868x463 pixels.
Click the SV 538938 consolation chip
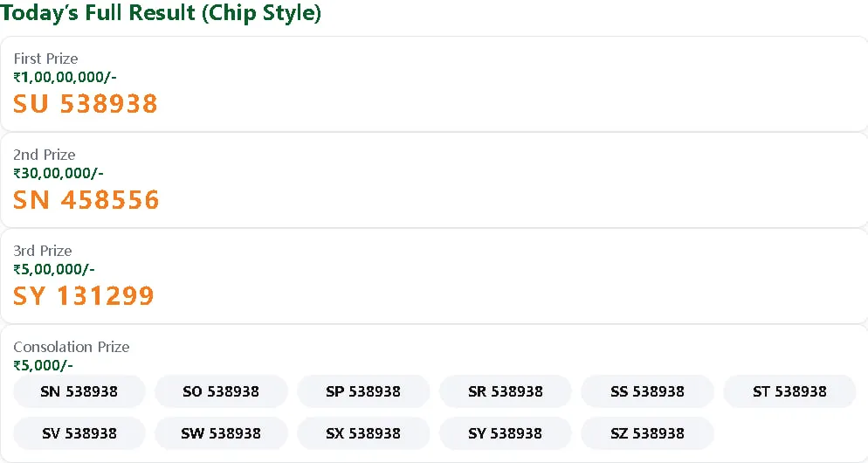pos(79,433)
